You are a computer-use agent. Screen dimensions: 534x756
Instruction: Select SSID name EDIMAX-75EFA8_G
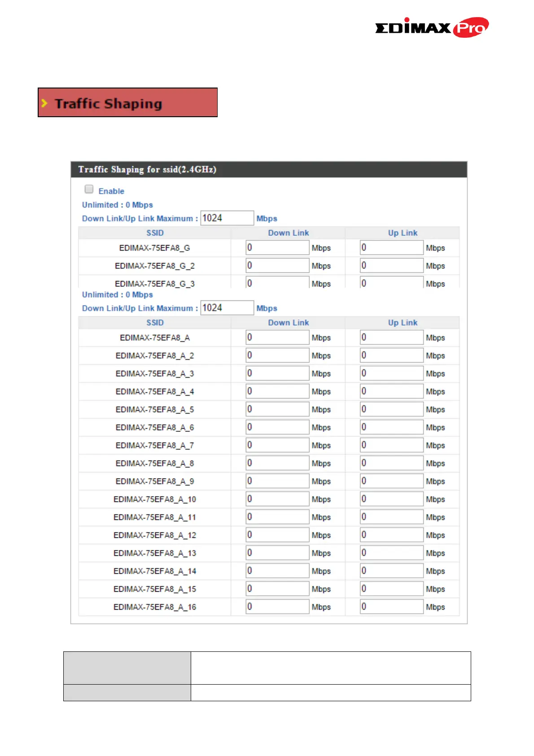coord(155,248)
